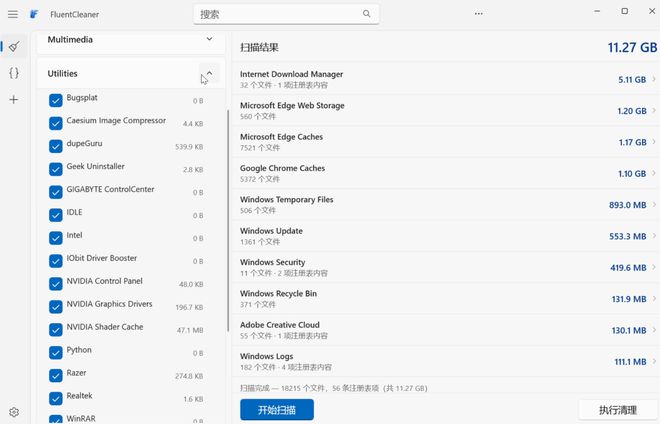Select the Adobe Creative Cloud title
Screen dimensions: 660x424
point(280,325)
